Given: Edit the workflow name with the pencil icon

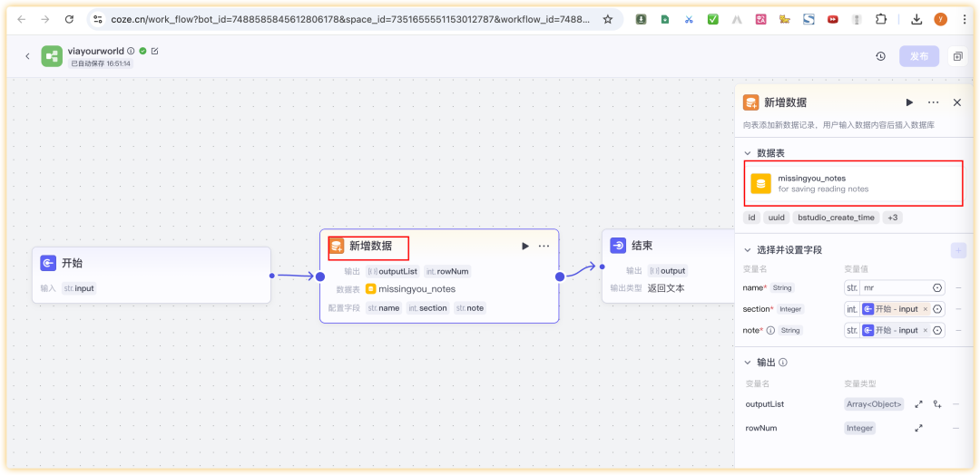Looking at the screenshot, I should click(x=155, y=51).
